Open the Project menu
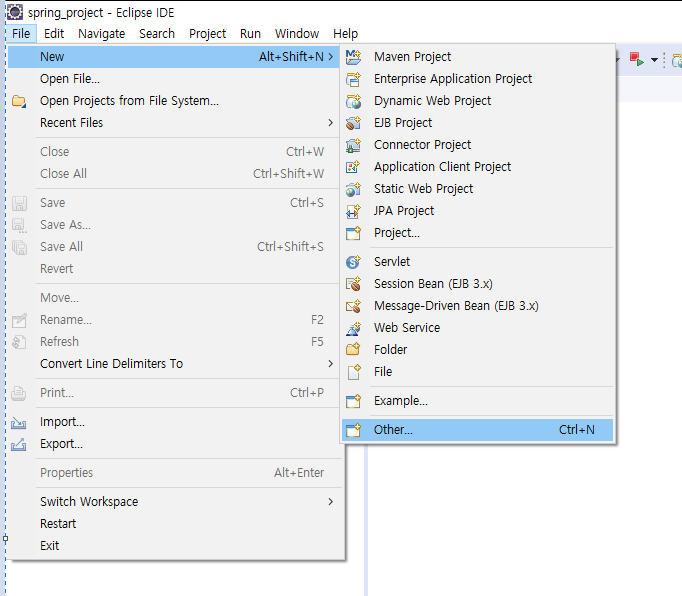This screenshot has width=682, height=596. pos(207,33)
